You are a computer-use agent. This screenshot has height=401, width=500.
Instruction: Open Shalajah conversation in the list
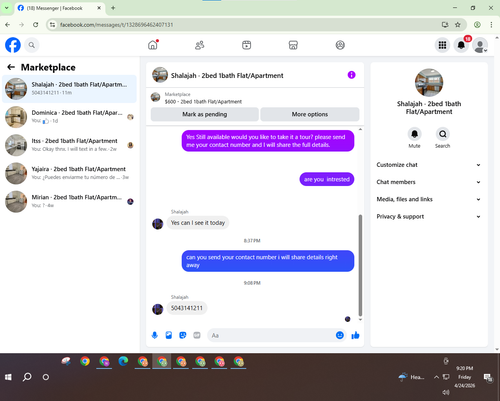point(69,89)
